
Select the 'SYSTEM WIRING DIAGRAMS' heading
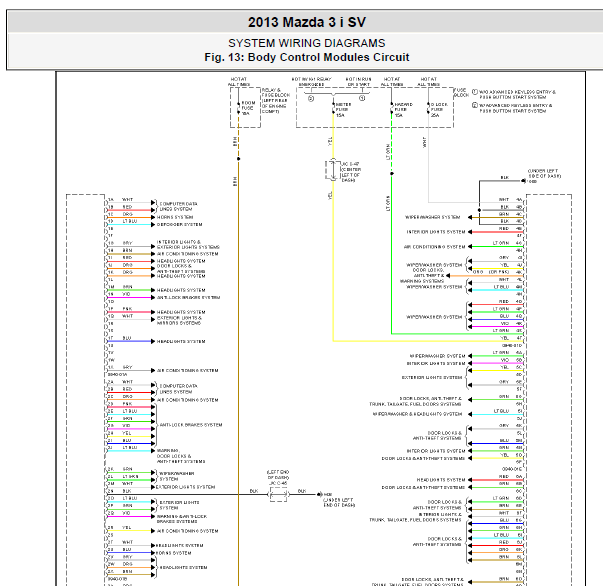[306, 43]
